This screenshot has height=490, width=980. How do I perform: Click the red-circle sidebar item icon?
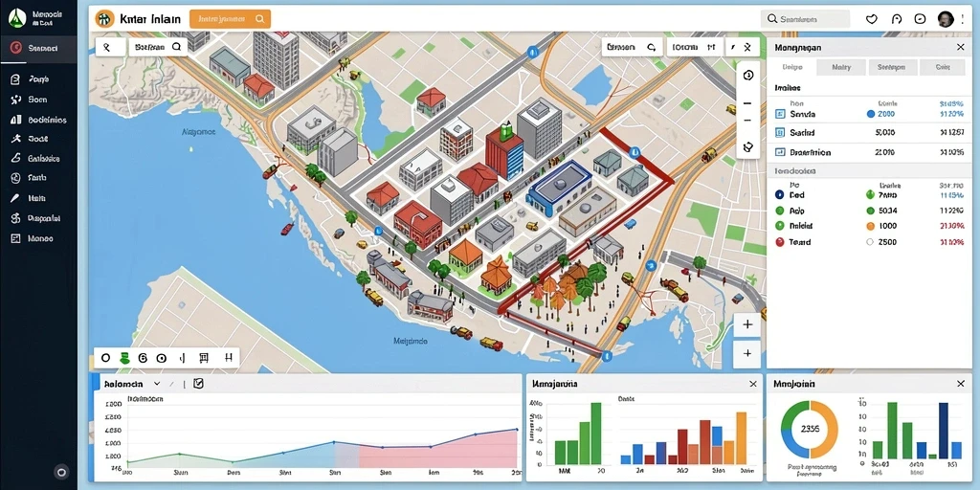[x=16, y=48]
